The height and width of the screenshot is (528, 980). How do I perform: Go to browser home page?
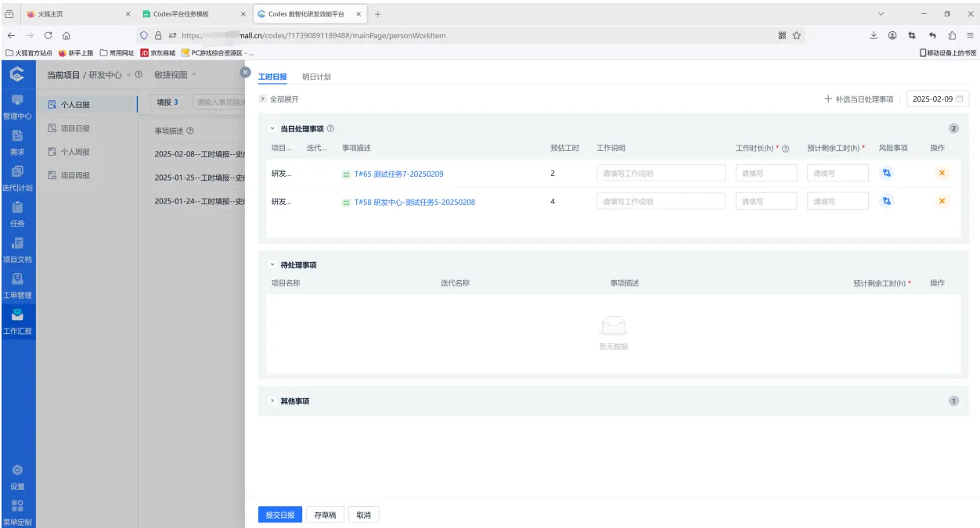click(67, 35)
